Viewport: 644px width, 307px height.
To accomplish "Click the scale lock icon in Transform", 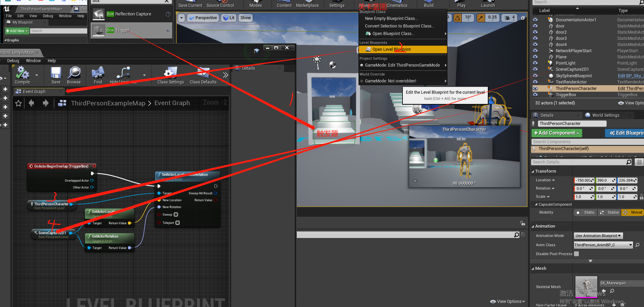I will (x=641, y=197).
